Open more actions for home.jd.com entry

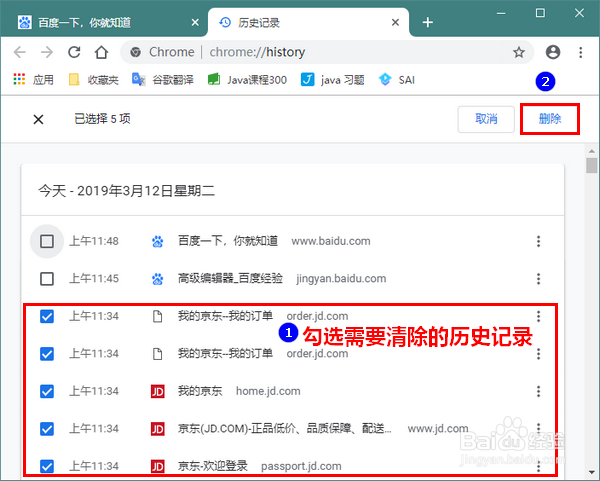[x=538, y=391]
